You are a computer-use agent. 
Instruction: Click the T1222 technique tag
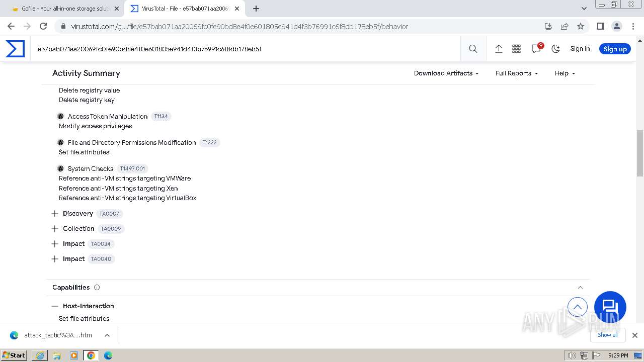[x=209, y=142]
